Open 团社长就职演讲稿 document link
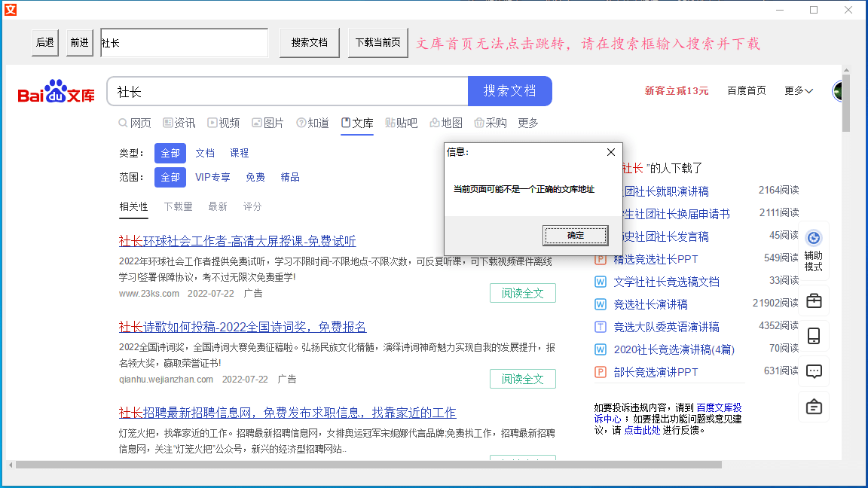 666,192
